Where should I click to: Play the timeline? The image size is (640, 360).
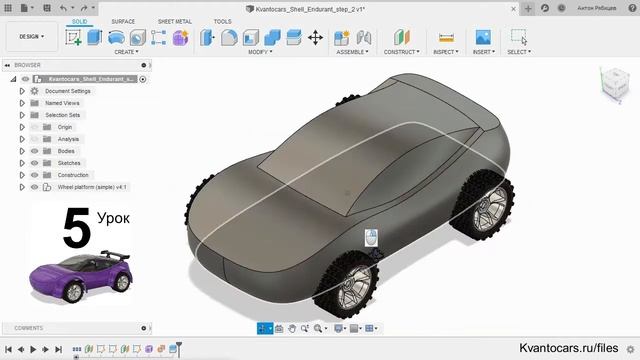point(33,349)
